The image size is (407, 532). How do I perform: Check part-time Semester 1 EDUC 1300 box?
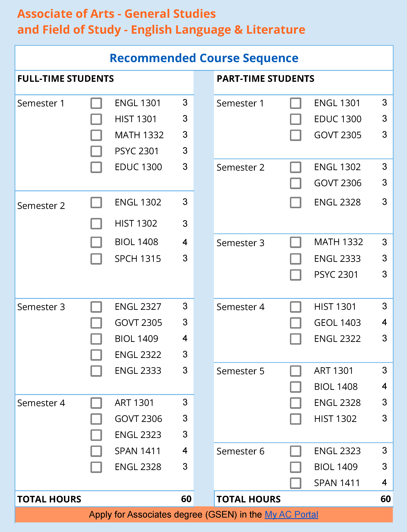pos(296,119)
